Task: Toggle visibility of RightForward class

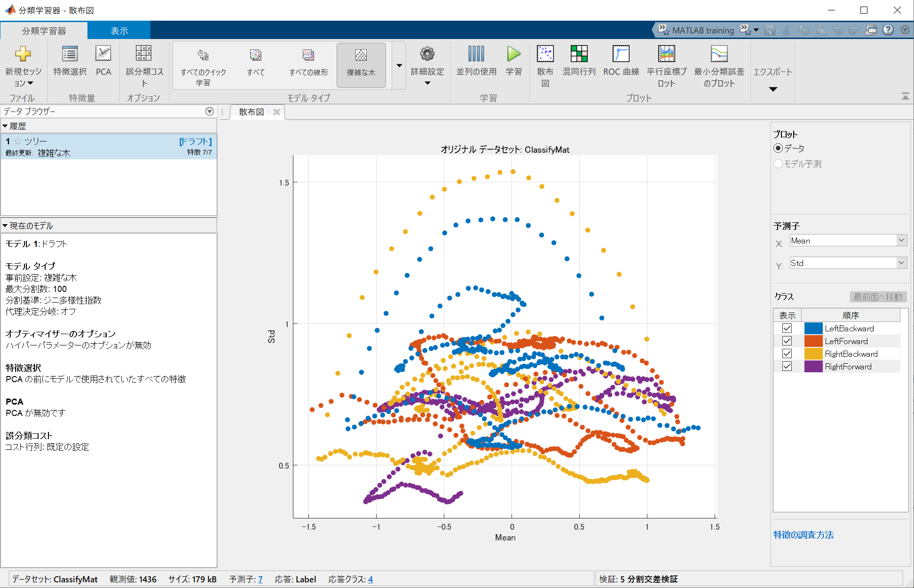Action: (x=787, y=366)
